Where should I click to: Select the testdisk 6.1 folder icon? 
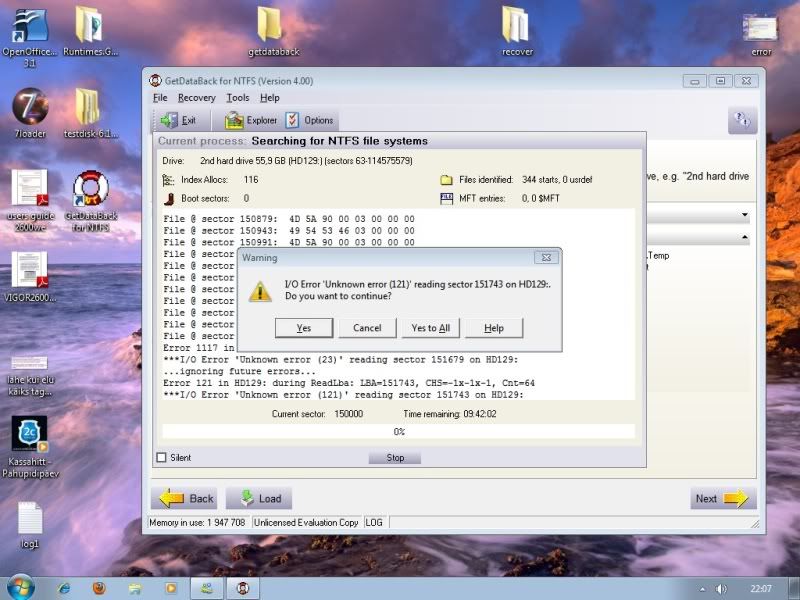pyautogui.click(x=90, y=113)
